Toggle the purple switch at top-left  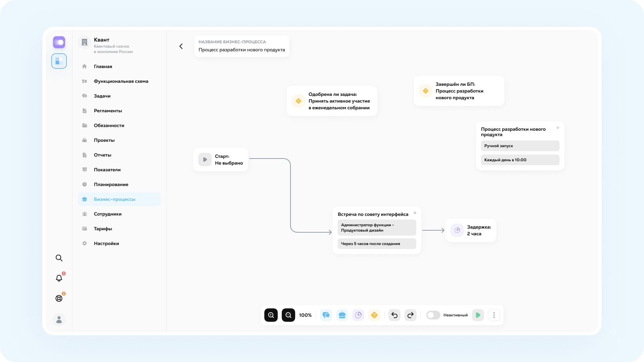[59, 42]
